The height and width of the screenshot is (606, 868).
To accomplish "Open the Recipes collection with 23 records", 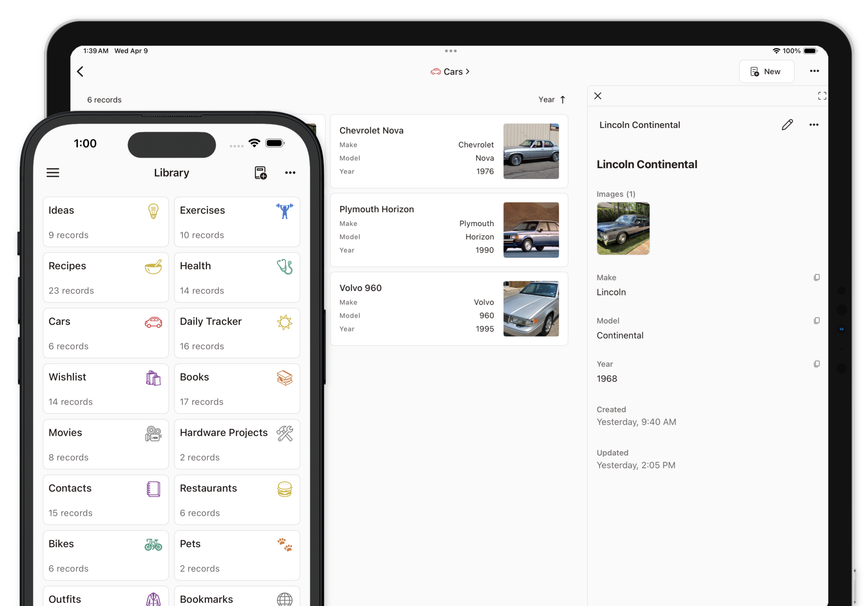I will (106, 277).
